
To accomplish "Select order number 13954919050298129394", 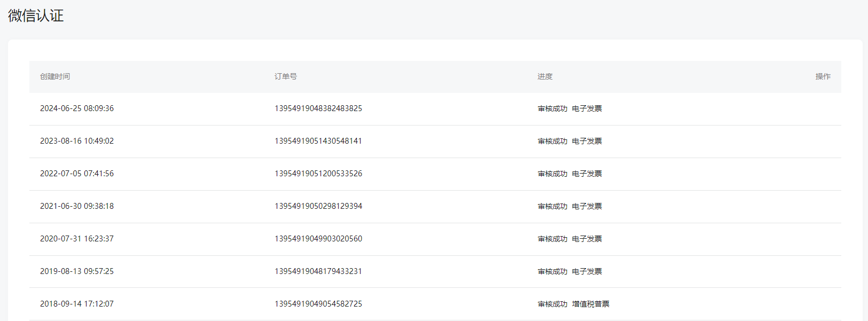I will (x=318, y=206).
